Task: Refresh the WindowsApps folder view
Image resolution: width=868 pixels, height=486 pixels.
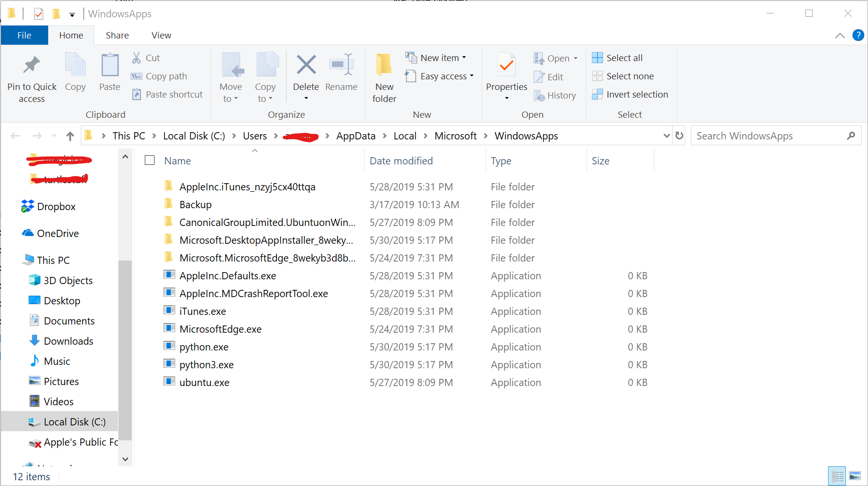Action: tap(679, 136)
